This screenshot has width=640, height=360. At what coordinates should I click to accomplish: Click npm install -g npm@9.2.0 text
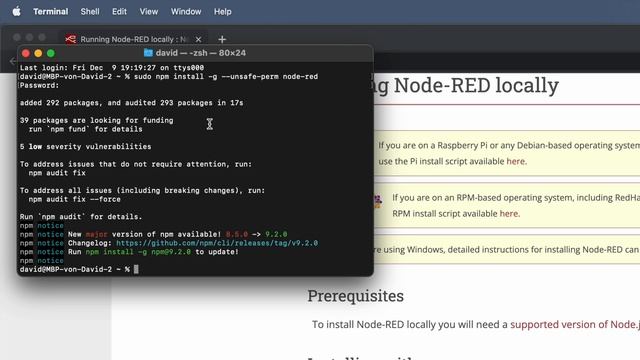click(x=138, y=252)
